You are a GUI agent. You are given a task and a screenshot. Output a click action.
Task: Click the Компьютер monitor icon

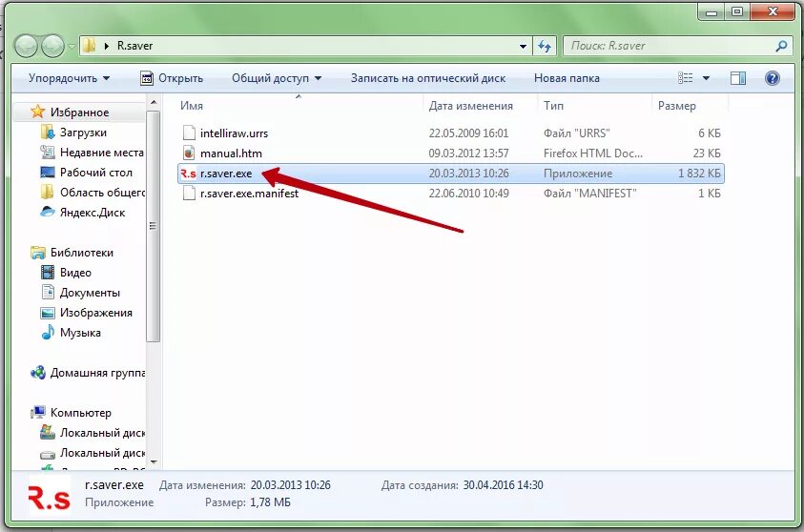(x=37, y=412)
